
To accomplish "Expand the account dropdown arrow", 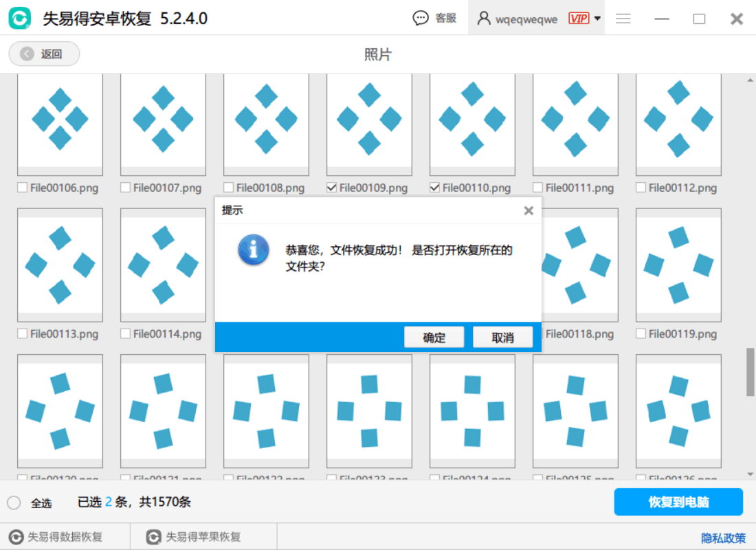I will 597,19.
